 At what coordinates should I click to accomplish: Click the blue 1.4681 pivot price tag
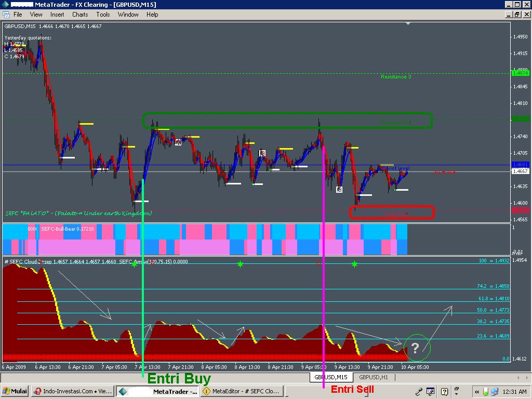[x=520, y=165]
